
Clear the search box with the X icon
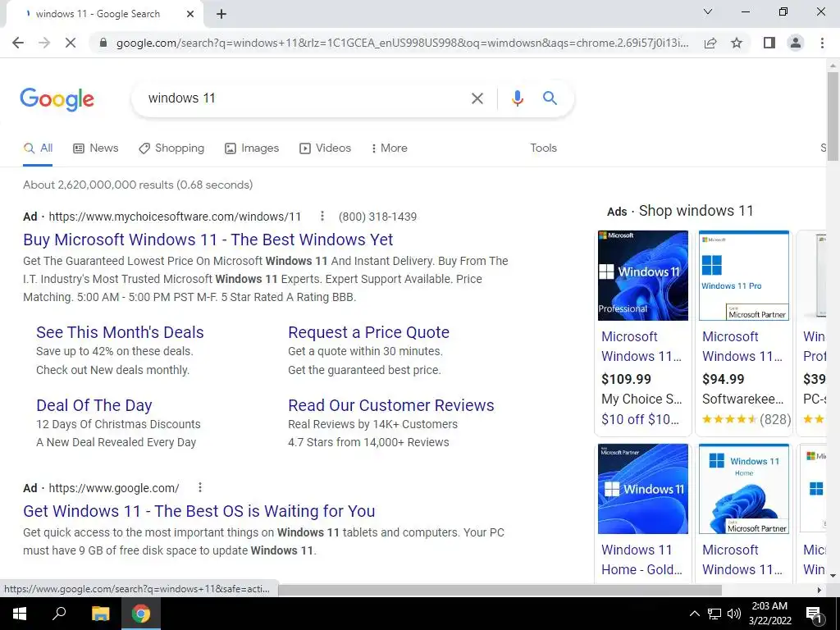pyautogui.click(x=477, y=98)
